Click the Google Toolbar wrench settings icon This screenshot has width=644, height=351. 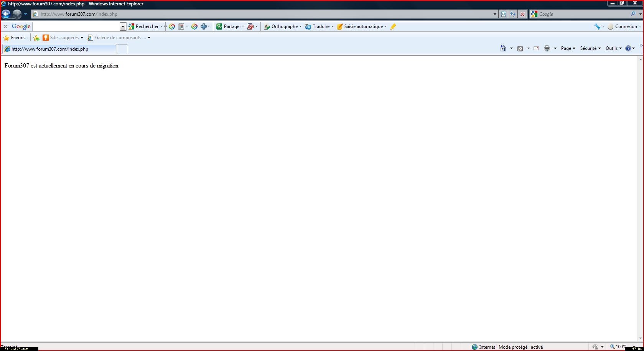pos(597,26)
